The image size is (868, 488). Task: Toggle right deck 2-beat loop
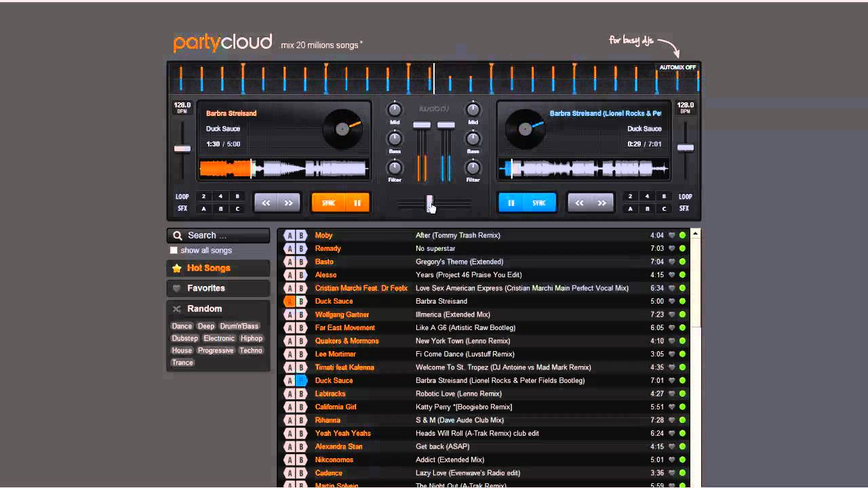click(630, 197)
